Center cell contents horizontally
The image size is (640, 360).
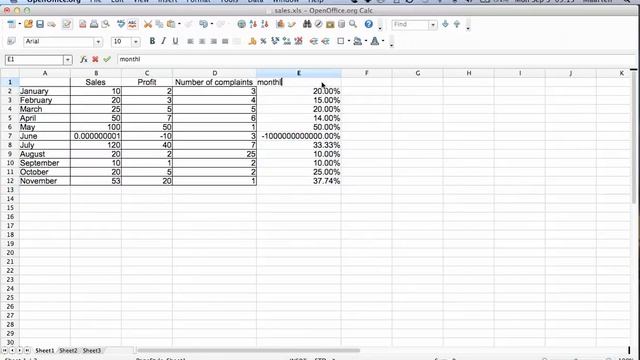202,41
